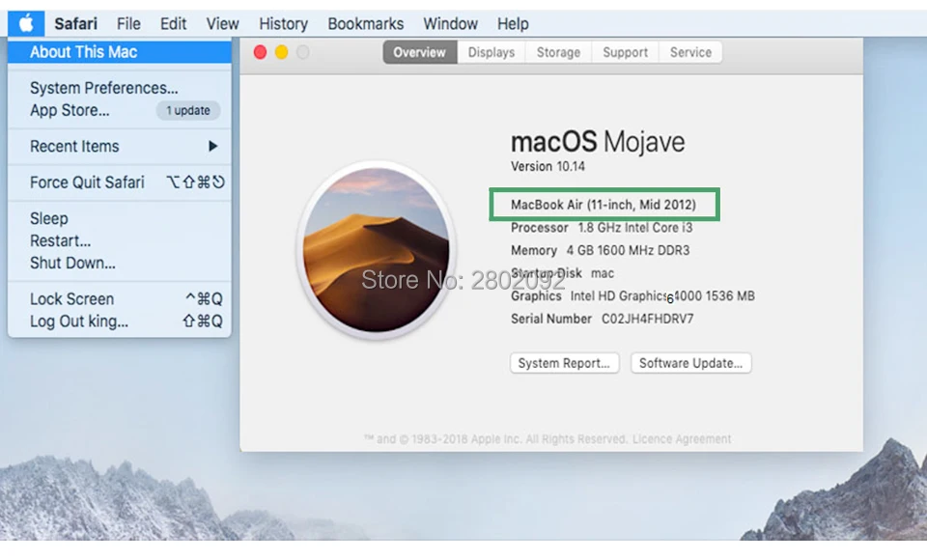The width and height of the screenshot is (927, 560).
Task: Click MacBook Air (11-inch, Mid 2012) text
Action: pyautogui.click(x=603, y=205)
